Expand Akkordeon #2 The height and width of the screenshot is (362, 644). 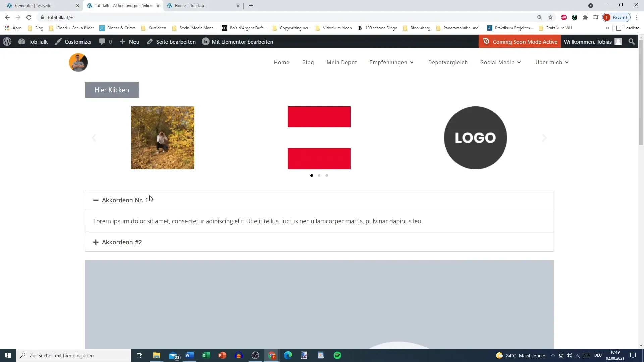319,242
